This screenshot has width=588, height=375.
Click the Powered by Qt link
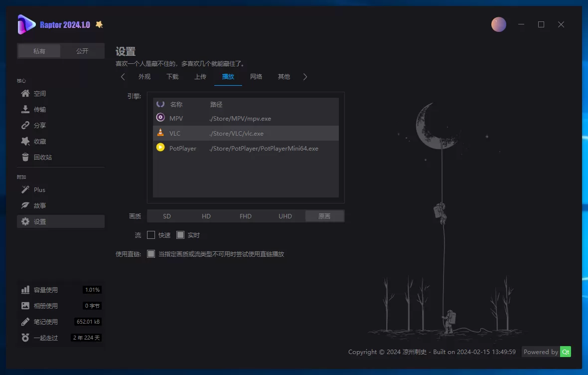(x=546, y=352)
